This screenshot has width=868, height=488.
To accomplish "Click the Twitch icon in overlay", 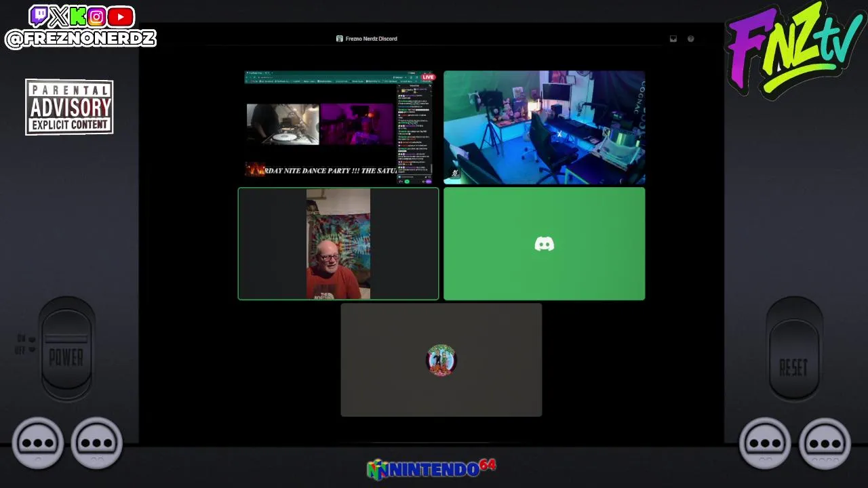I will (39, 16).
